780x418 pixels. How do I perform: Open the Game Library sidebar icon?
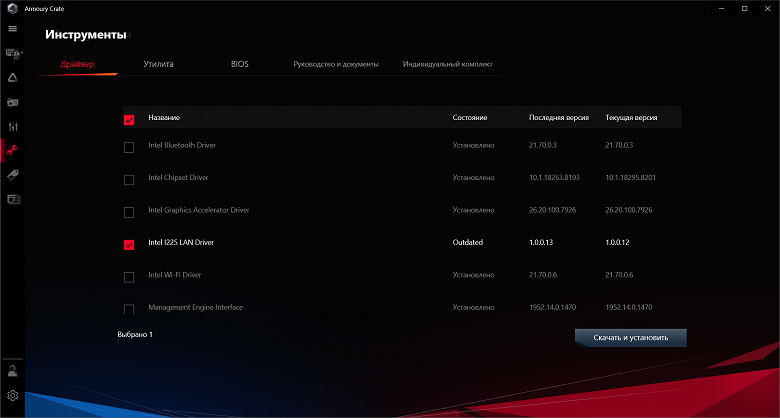(13, 102)
